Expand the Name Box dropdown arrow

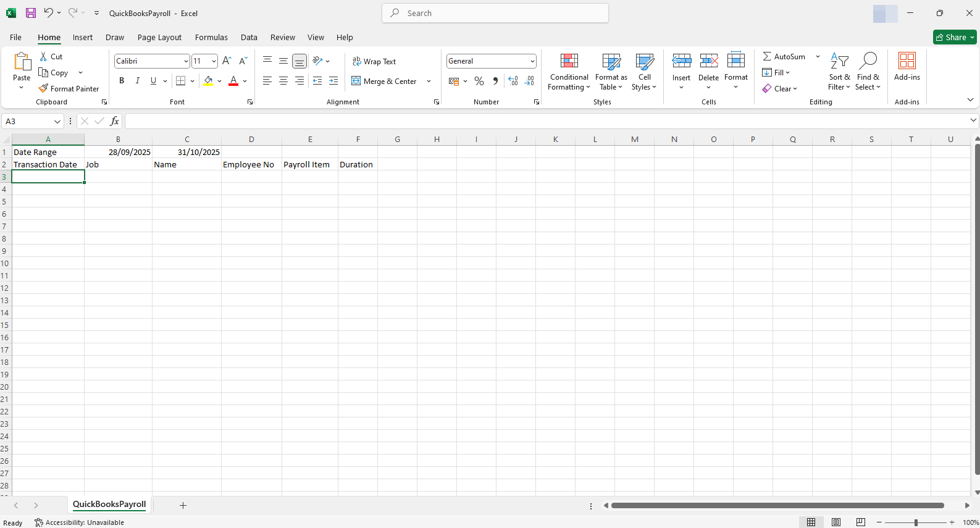57,121
